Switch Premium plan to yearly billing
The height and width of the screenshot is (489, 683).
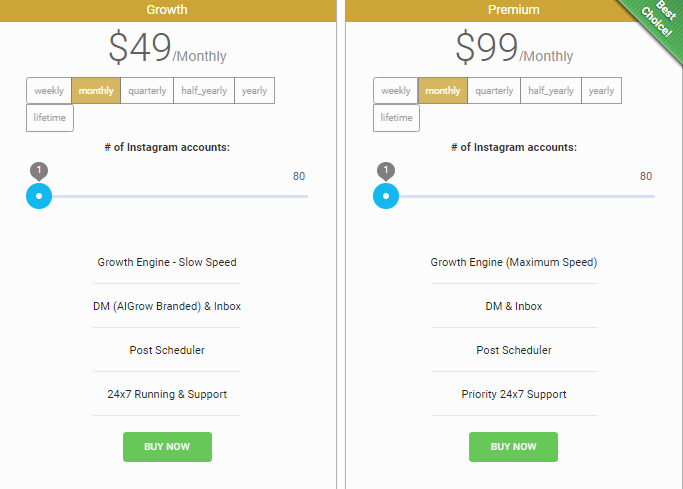pos(602,91)
